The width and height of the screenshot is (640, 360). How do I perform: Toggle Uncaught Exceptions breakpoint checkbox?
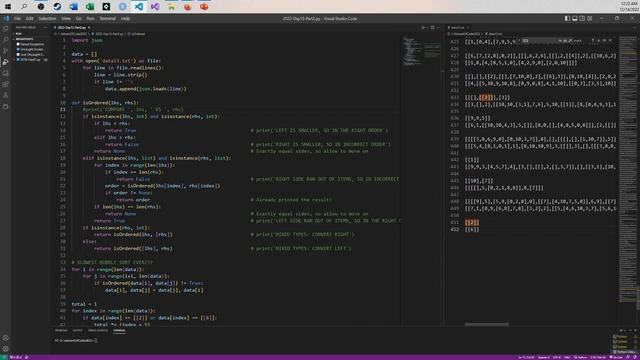click(x=18, y=49)
